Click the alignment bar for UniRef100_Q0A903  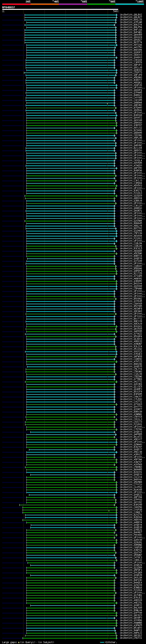(72, 58)
